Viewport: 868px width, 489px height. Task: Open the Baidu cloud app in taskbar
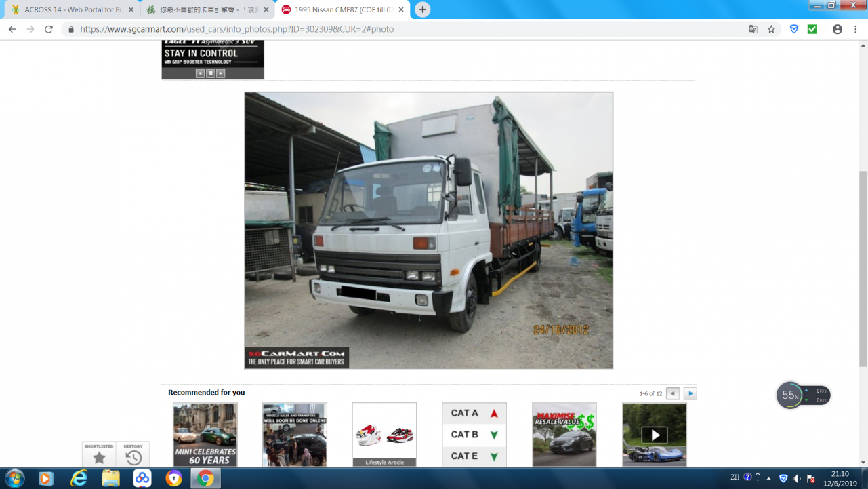click(142, 478)
